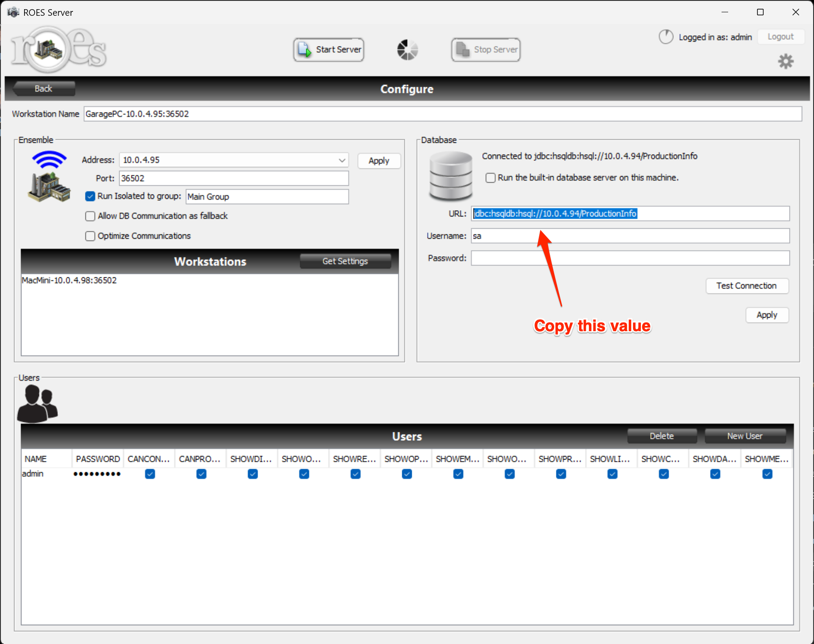
Task: Check Run the built-in database server
Action: 491,178
